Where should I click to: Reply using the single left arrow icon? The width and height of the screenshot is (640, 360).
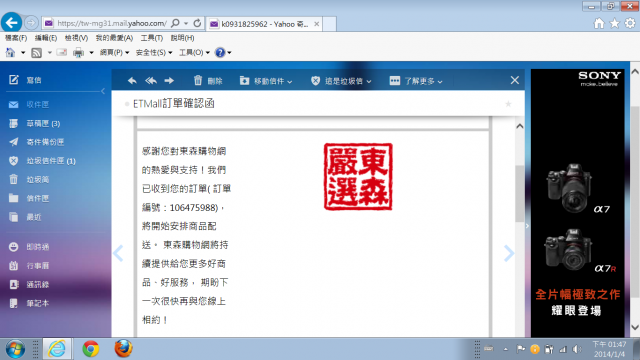click(x=132, y=81)
